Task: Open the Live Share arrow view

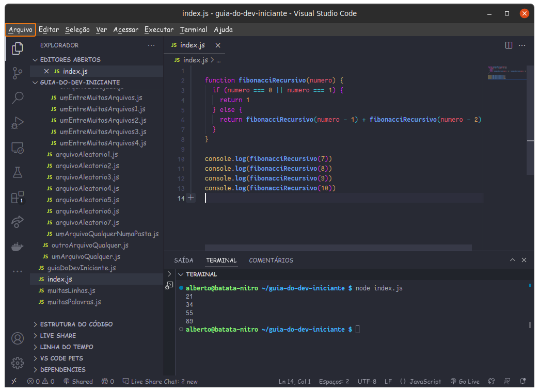Action: coord(18,222)
